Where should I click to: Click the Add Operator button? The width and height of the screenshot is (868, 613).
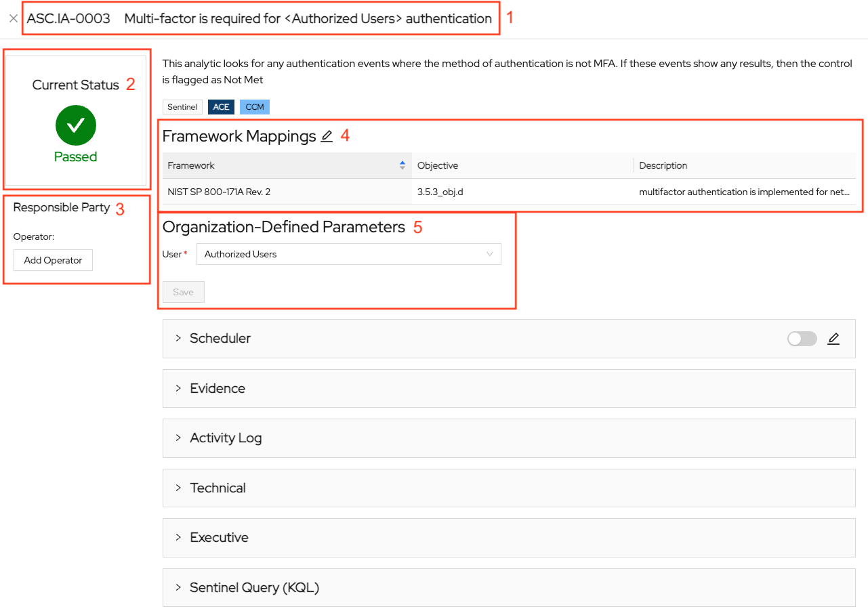click(53, 260)
